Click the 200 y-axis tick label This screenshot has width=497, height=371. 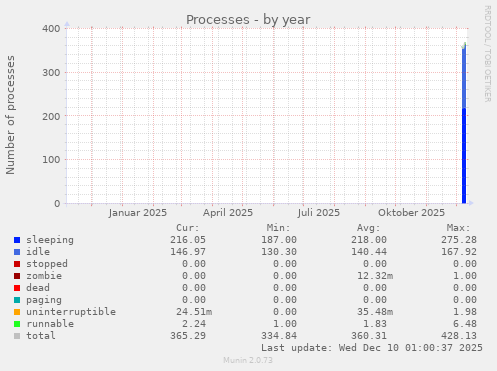point(51,116)
